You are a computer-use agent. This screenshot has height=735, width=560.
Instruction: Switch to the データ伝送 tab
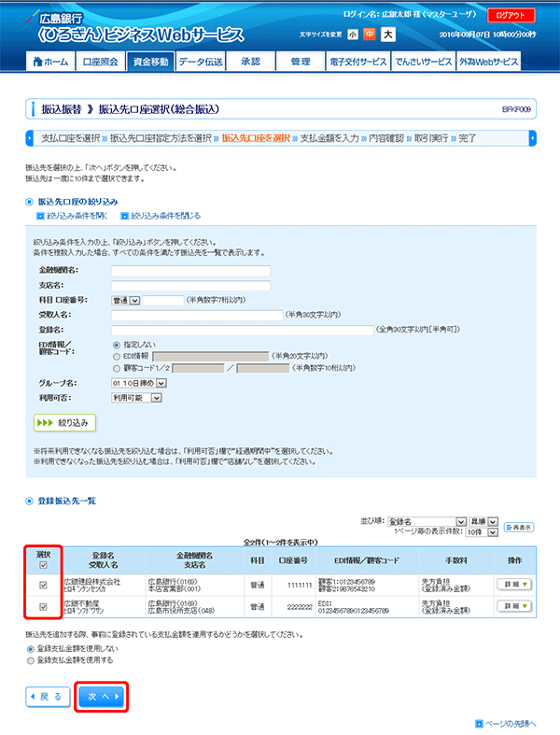pos(201,62)
